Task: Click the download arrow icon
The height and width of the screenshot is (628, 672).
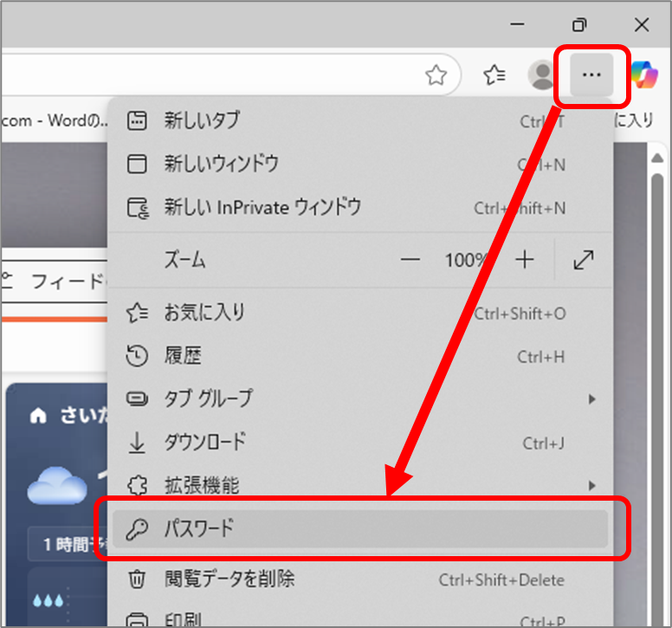Action: pos(137,443)
